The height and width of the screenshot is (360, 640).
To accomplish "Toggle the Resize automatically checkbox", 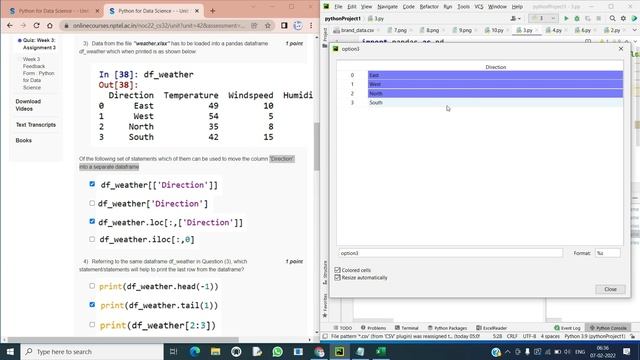I will point(338,278).
